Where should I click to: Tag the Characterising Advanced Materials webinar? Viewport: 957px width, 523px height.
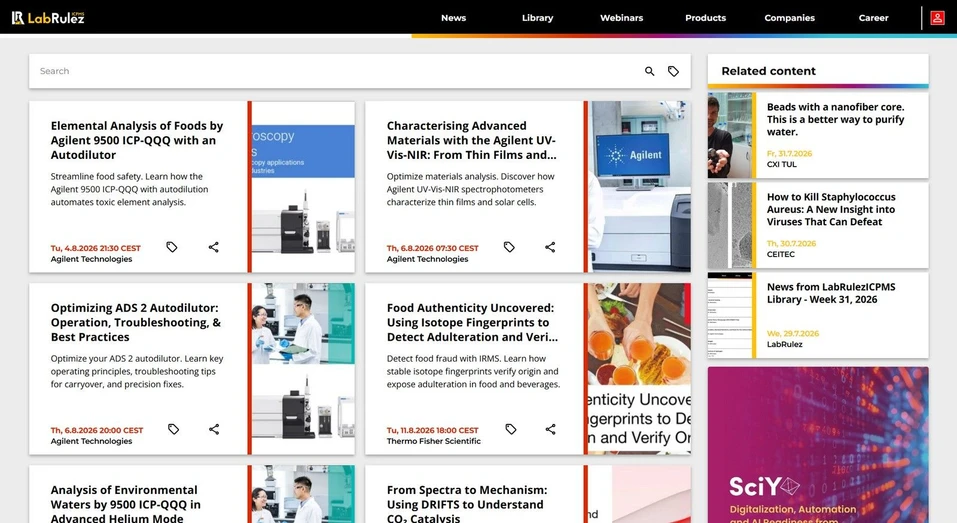(509, 247)
